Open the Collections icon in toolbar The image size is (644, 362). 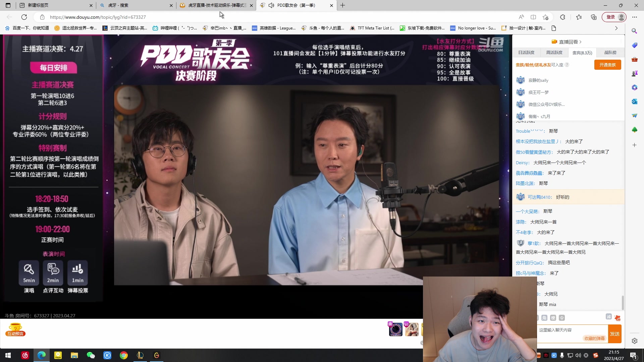594,17
